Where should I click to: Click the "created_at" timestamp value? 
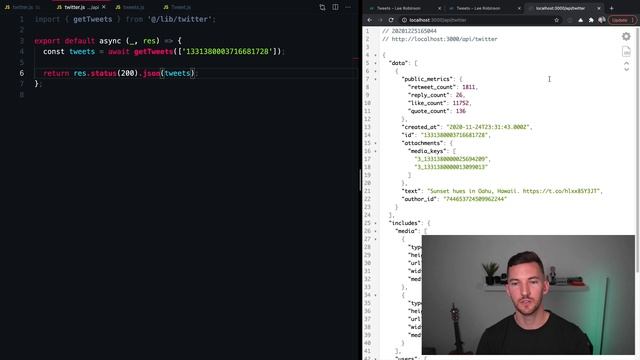pyautogui.click(x=488, y=127)
